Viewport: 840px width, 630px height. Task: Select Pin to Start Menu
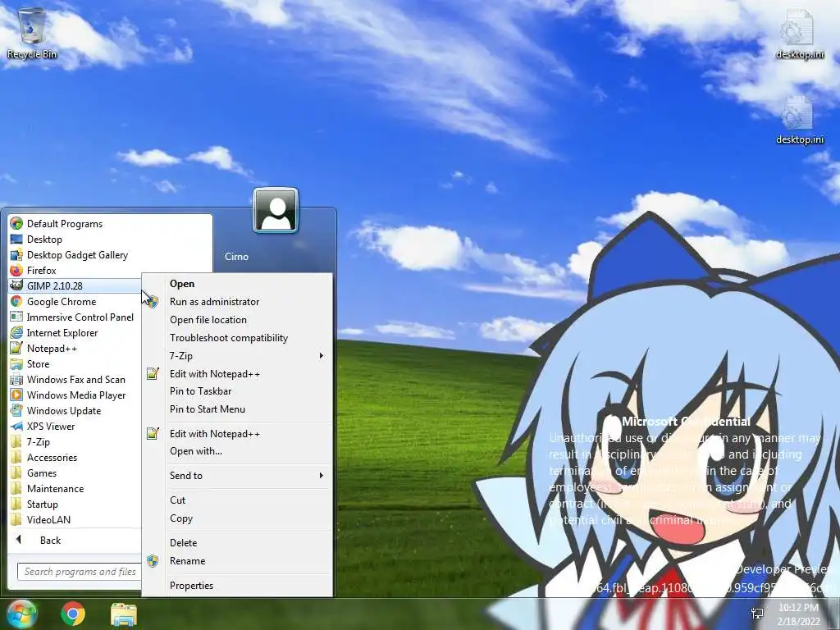(238, 409)
